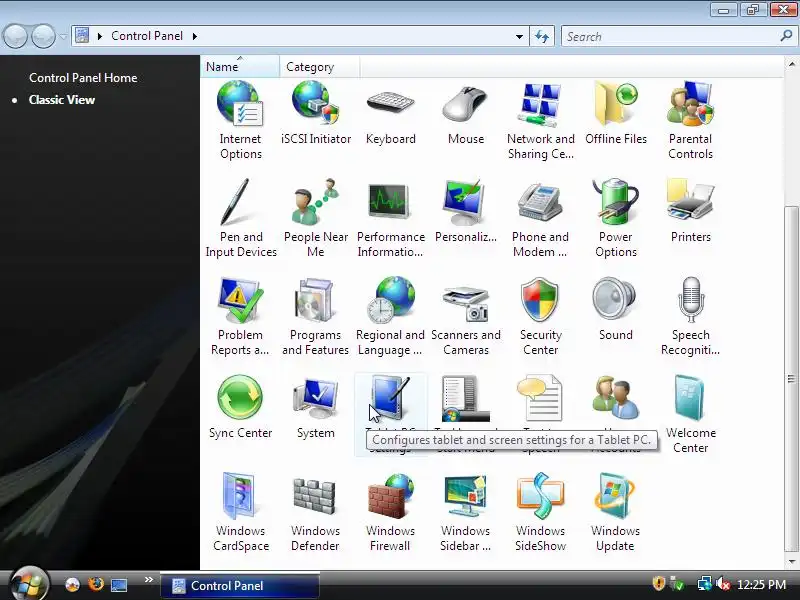Image resolution: width=800 pixels, height=600 pixels.
Task: Open Windows Firewall
Action: click(390, 512)
